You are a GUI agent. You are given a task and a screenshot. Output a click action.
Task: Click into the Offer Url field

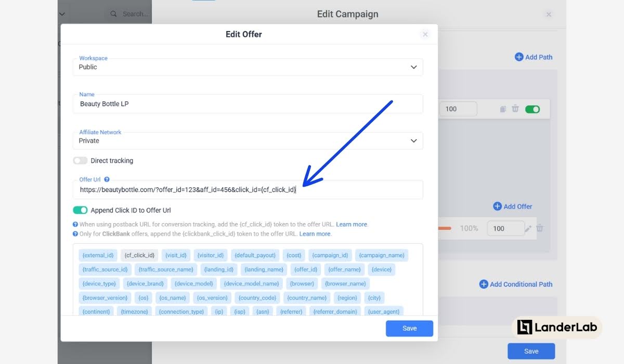(x=248, y=190)
